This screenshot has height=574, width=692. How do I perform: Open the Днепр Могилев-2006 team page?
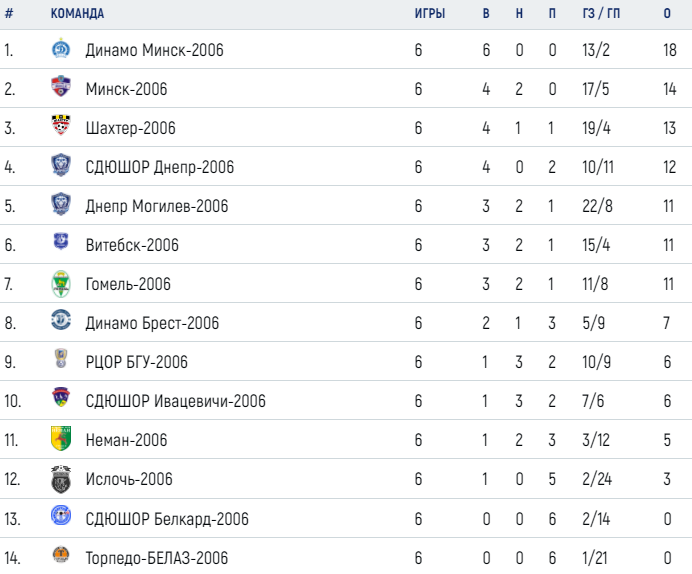[157, 206]
